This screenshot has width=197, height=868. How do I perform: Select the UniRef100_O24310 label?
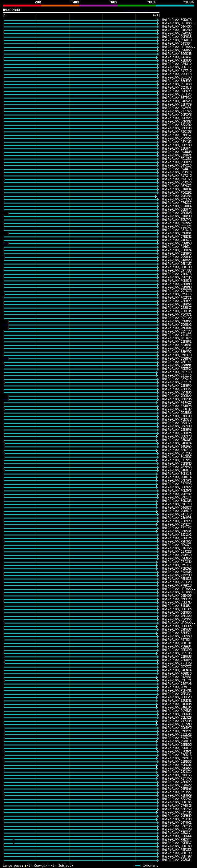[177, 64]
